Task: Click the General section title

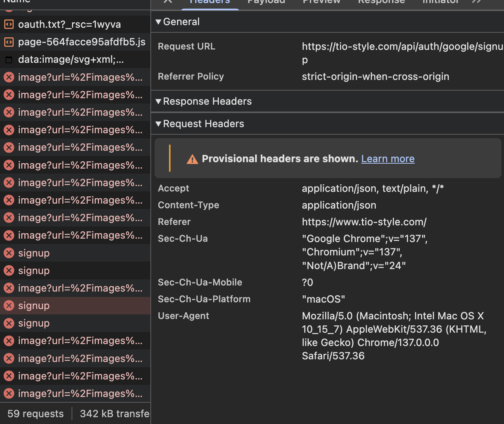Action: coord(181,22)
